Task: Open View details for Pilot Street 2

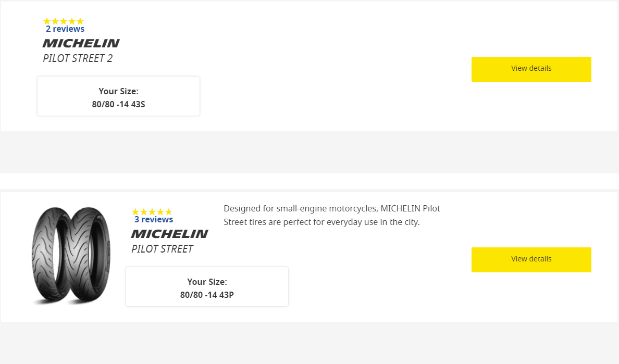Action: (531, 69)
